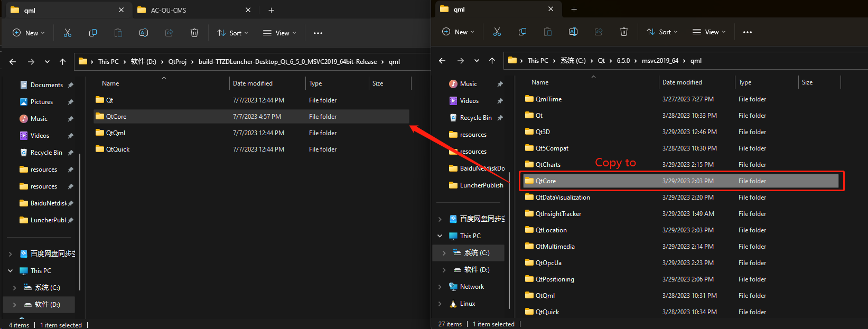Click 6.5.0 in right address bar

623,61
